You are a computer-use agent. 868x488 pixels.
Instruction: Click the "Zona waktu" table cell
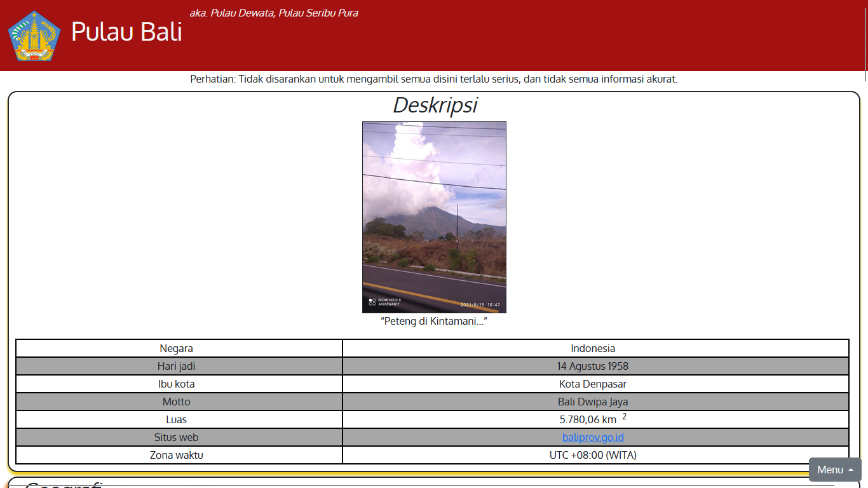coord(179,455)
